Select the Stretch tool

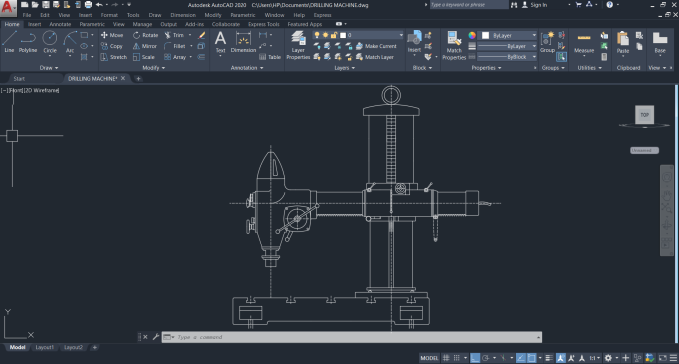pyautogui.click(x=113, y=57)
